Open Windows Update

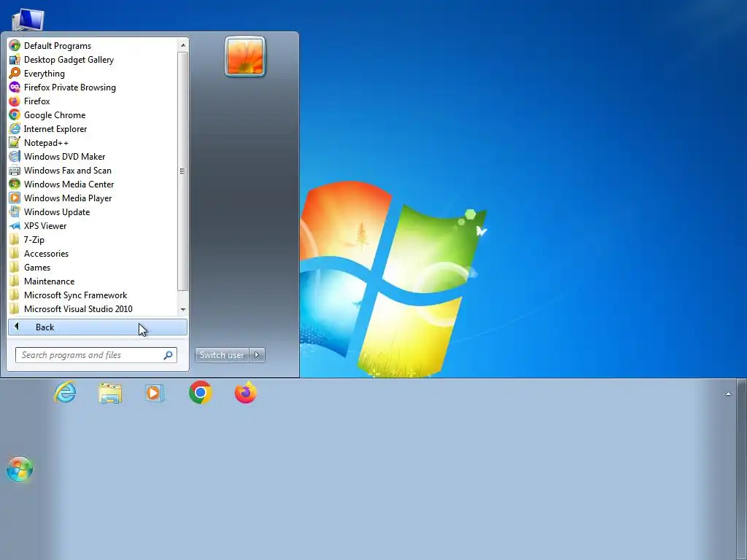coord(92,211)
